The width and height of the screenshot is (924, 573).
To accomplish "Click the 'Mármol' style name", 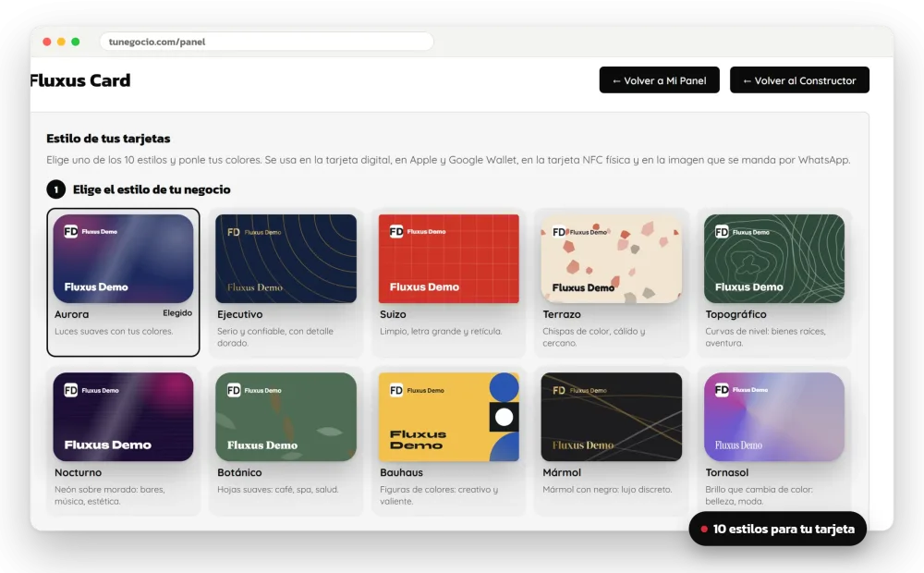I will [562, 472].
